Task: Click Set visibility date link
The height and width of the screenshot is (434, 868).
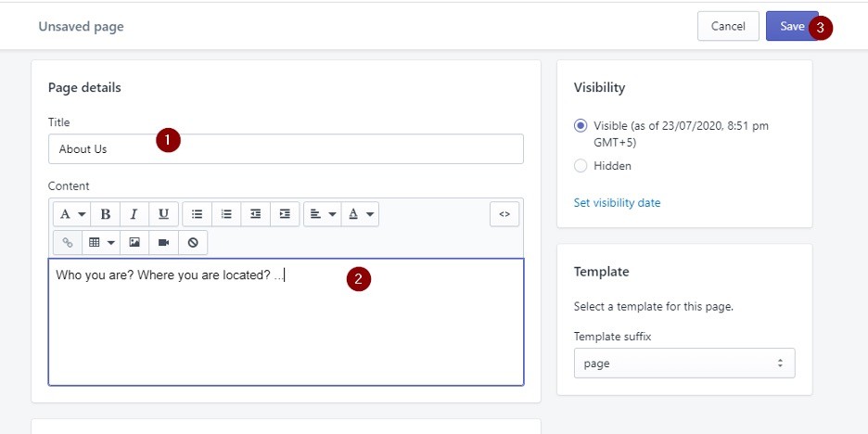Action: click(x=618, y=202)
